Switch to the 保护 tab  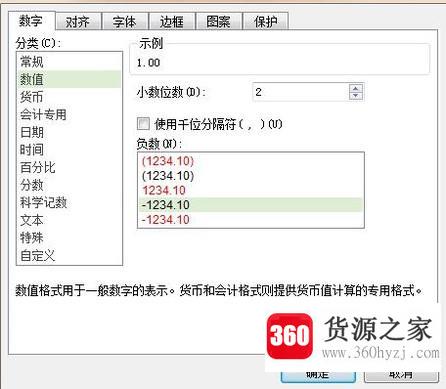click(x=266, y=22)
